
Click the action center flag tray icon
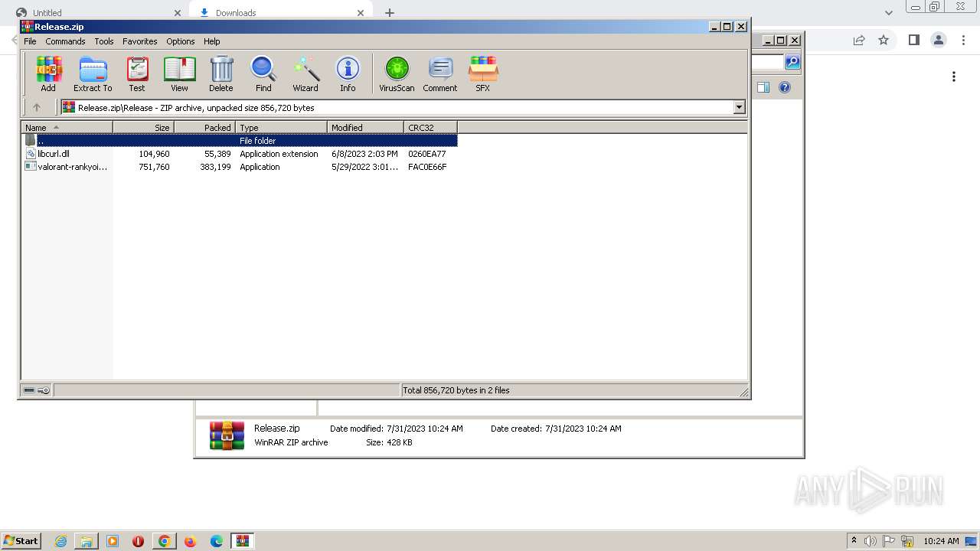(889, 541)
